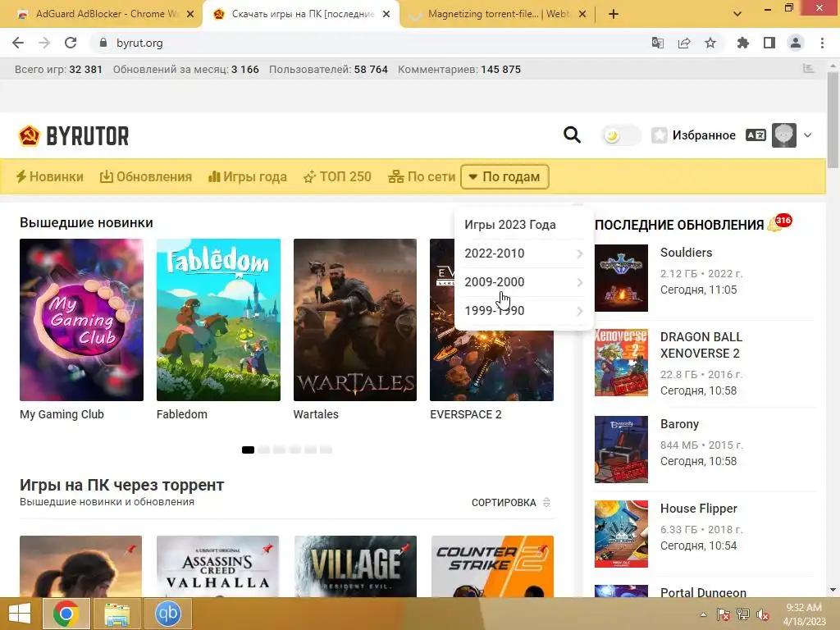Expand the 2009-2000 submenu
The height and width of the screenshot is (630, 840).
click(x=523, y=282)
